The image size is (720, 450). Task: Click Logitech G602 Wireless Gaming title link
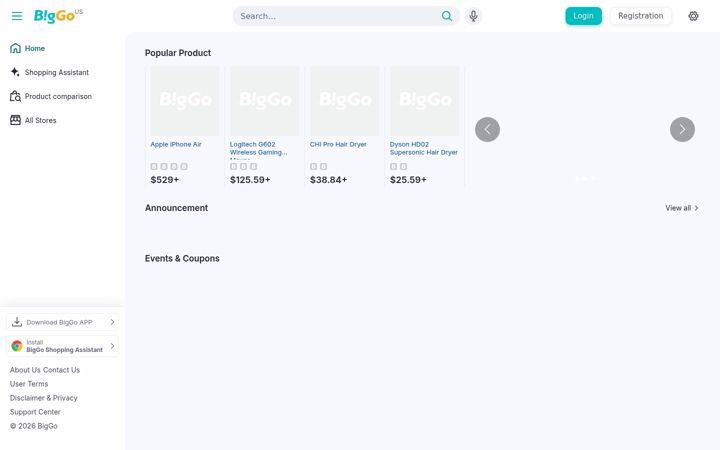pyautogui.click(x=259, y=148)
